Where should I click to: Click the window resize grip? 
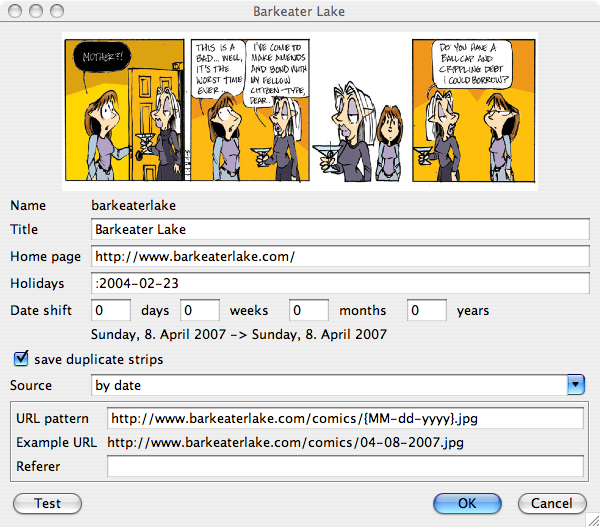tap(593, 520)
